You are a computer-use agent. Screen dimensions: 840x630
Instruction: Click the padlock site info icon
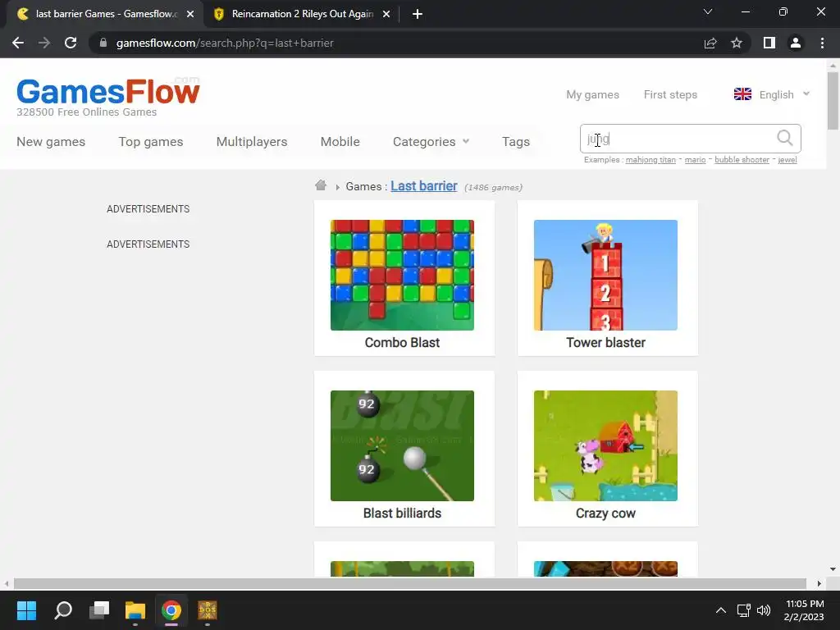pos(103,43)
